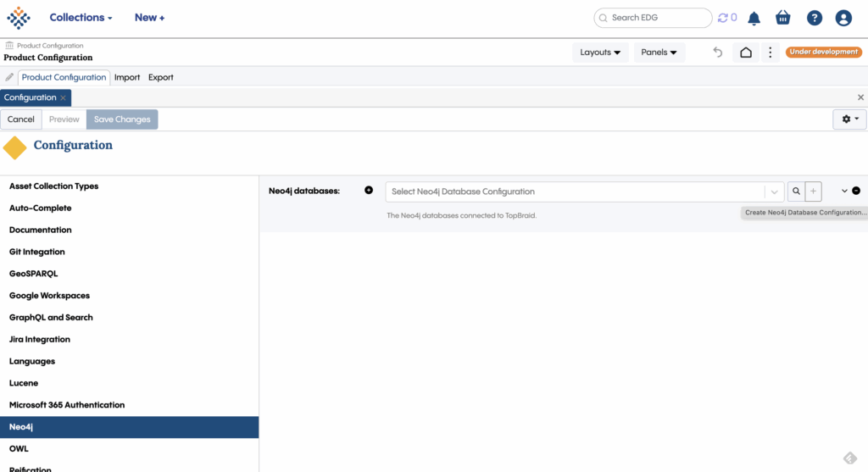Go to the home icon
Image resolution: width=868 pixels, height=472 pixels.
[746, 53]
